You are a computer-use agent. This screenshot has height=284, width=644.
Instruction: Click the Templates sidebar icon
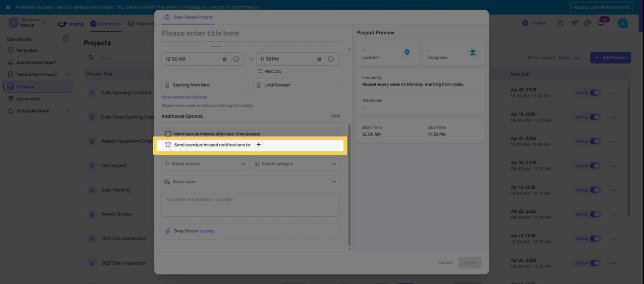11,50
